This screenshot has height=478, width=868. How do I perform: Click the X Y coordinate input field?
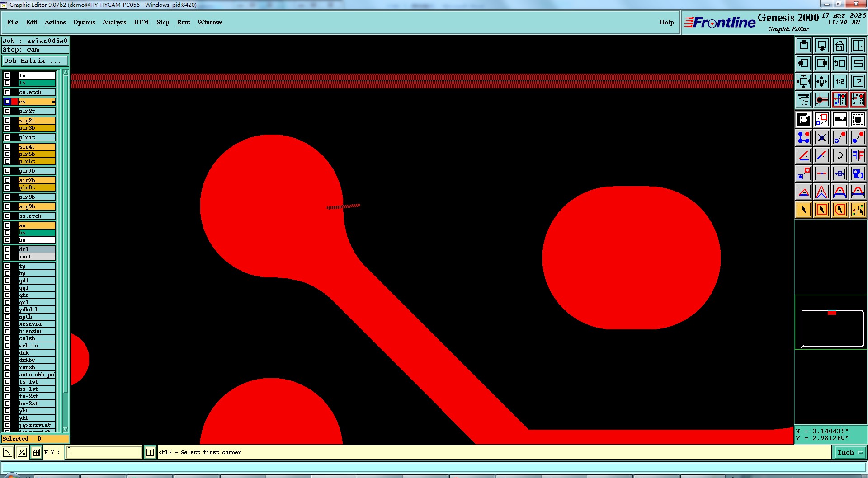pos(104,452)
